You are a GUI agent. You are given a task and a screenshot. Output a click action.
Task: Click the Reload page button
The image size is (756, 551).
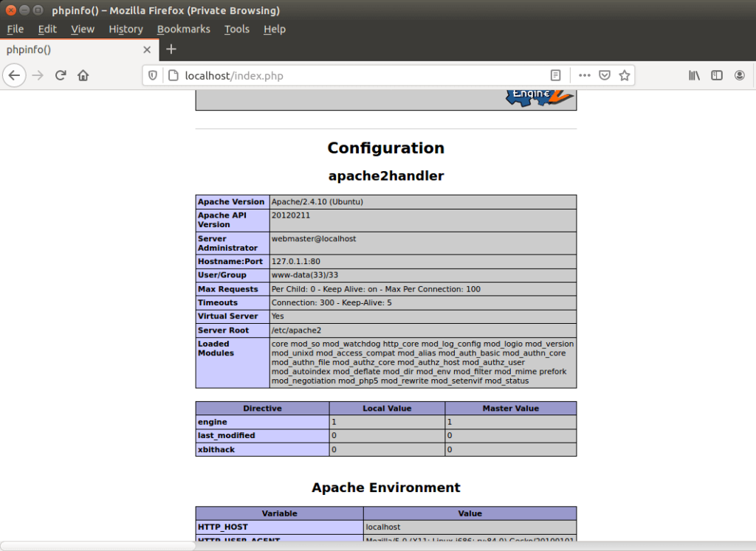pyautogui.click(x=61, y=75)
